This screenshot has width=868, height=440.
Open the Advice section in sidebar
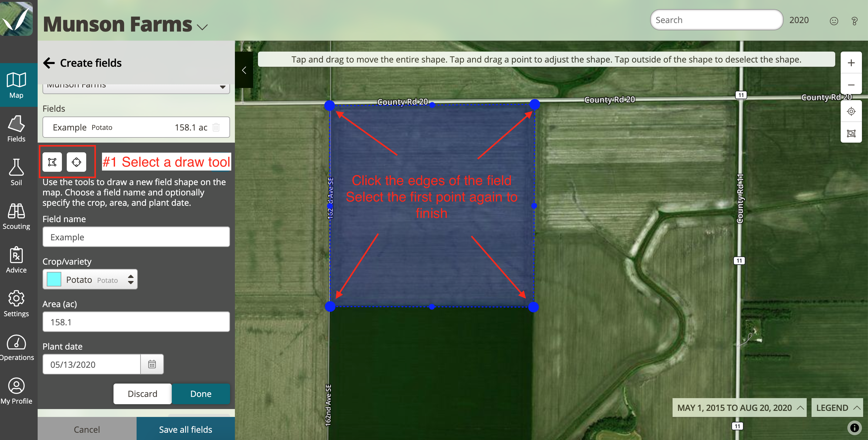click(x=16, y=260)
